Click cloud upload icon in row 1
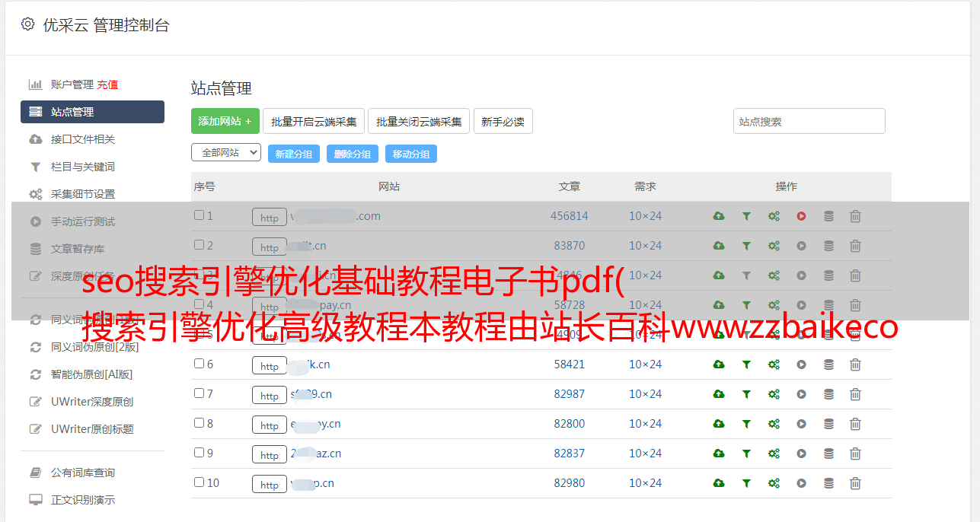 pos(719,216)
